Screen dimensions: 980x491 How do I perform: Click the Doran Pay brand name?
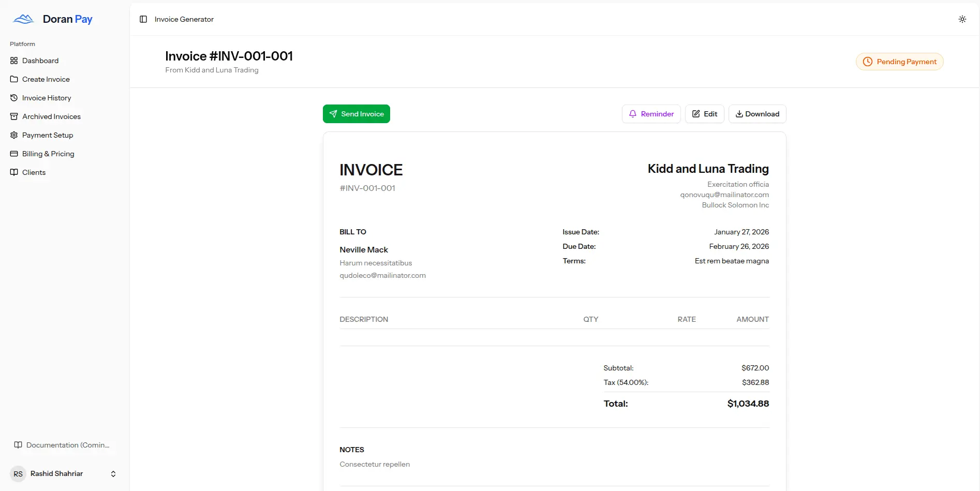click(68, 19)
